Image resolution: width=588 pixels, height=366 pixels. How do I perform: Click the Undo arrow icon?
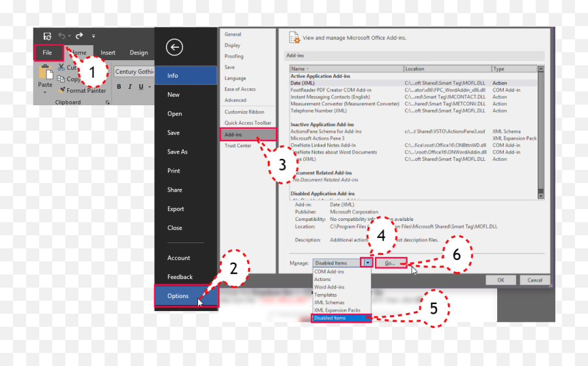62,36
